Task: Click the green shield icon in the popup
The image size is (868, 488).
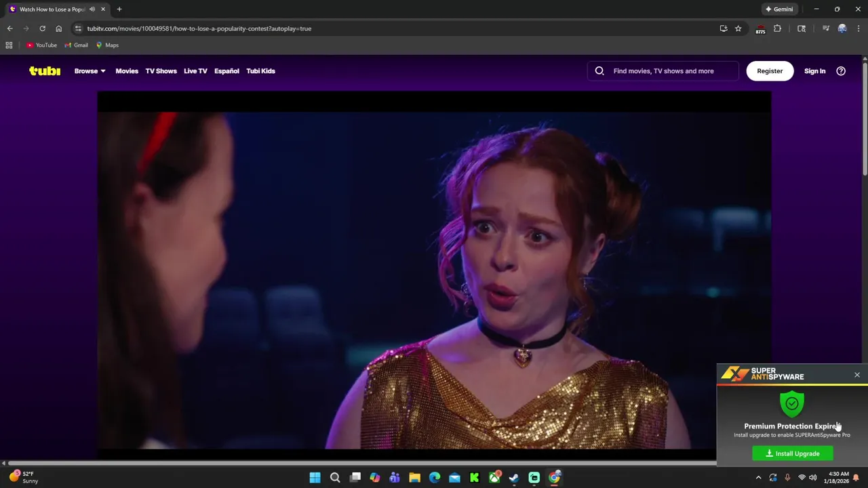Action: 792,403
